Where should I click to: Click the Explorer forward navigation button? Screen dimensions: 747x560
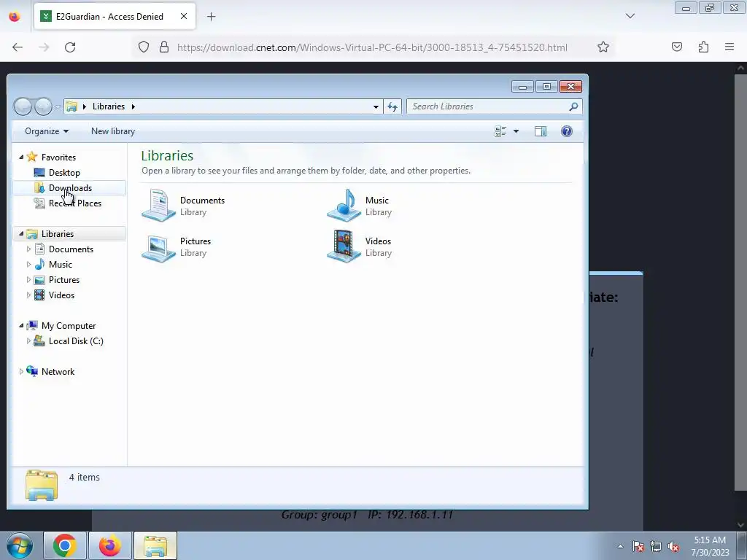(x=43, y=106)
